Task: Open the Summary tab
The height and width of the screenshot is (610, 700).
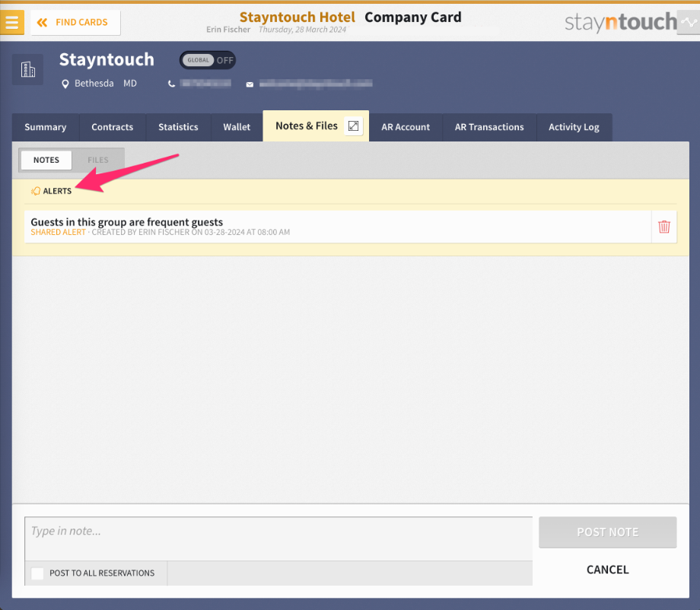Action: tap(46, 127)
